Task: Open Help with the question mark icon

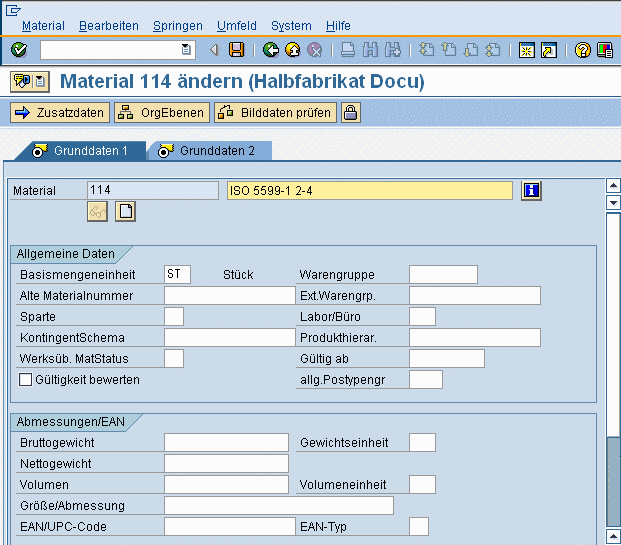Action: 583,50
